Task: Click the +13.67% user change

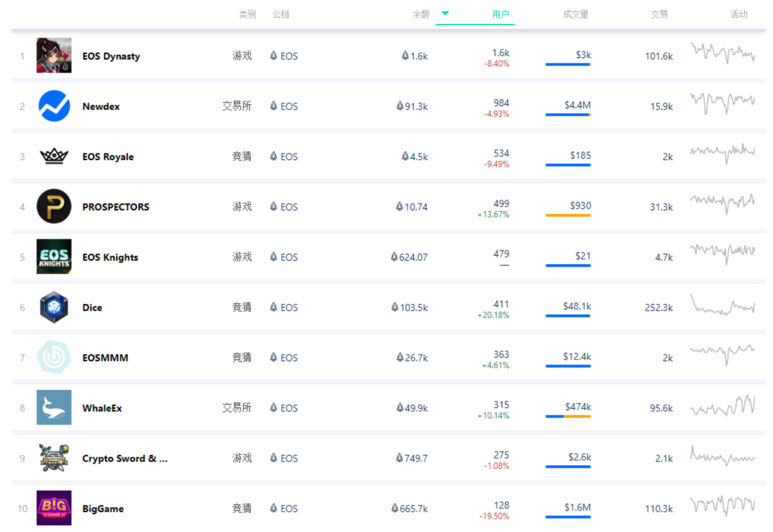Action: (x=493, y=215)
